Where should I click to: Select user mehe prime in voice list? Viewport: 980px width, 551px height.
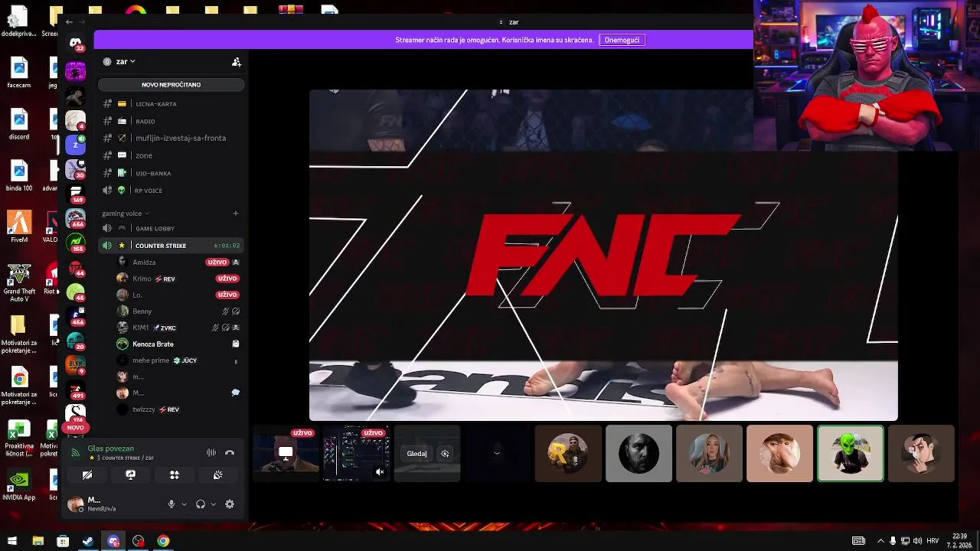(x=179, y=360)
